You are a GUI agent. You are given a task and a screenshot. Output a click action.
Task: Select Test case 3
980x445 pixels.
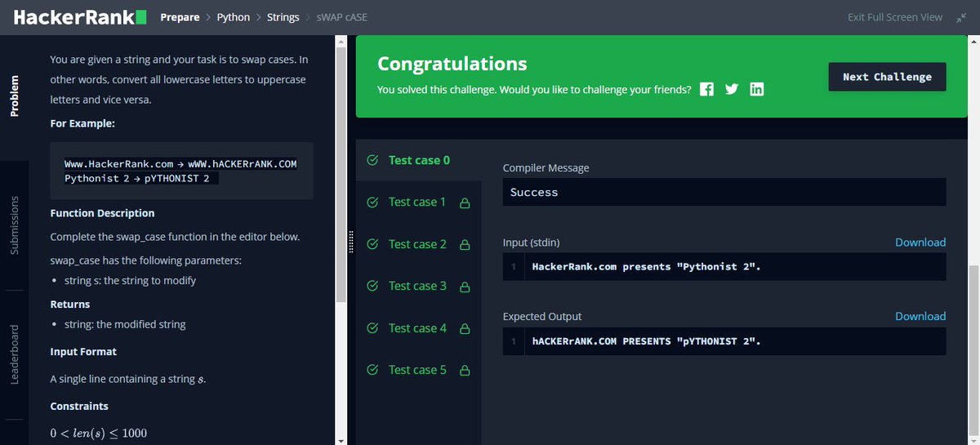[417, 286]
